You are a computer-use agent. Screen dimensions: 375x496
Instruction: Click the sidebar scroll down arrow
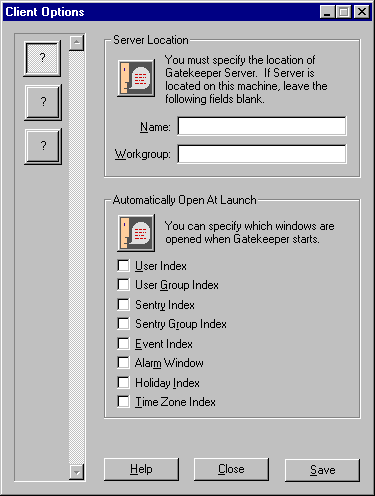[x=77, y=472]
